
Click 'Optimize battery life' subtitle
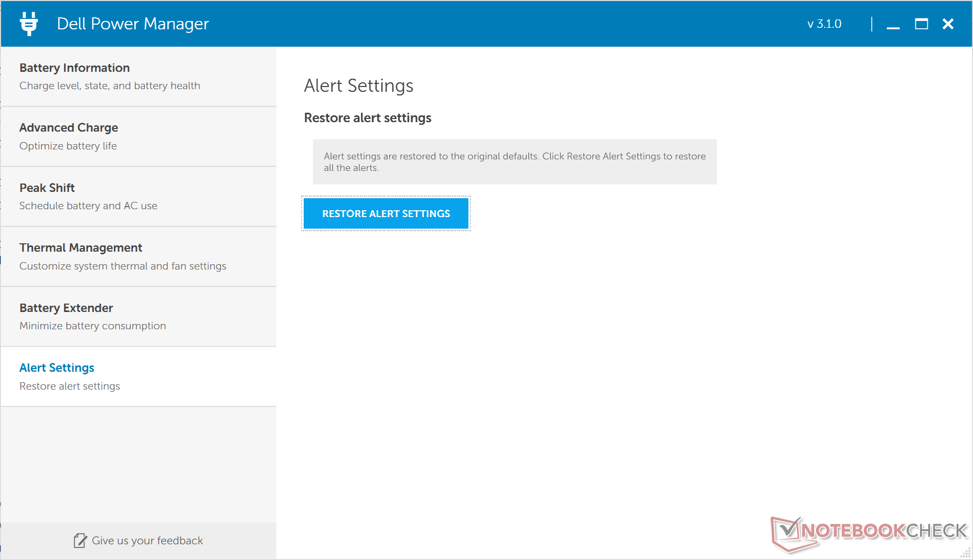click(68, 146)
